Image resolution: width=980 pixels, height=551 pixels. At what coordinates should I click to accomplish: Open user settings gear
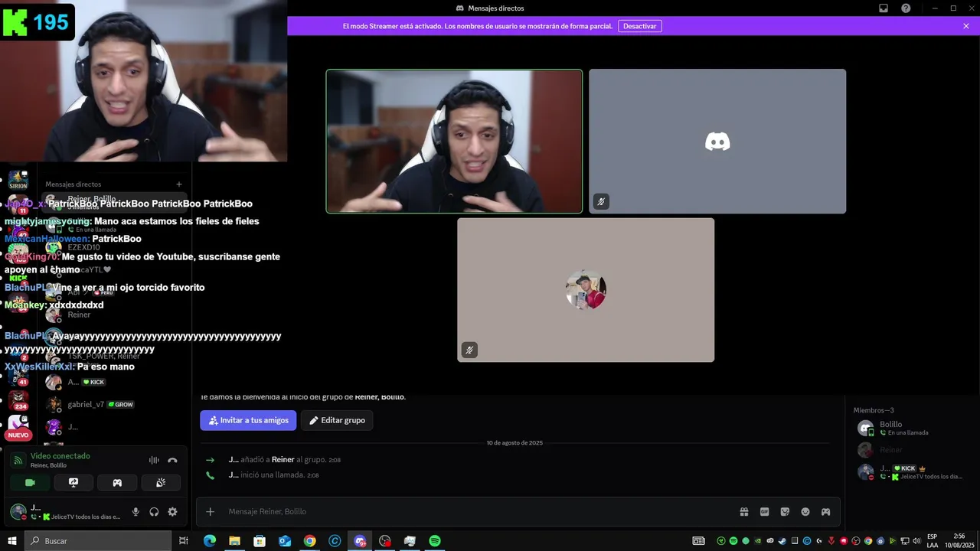172,512
